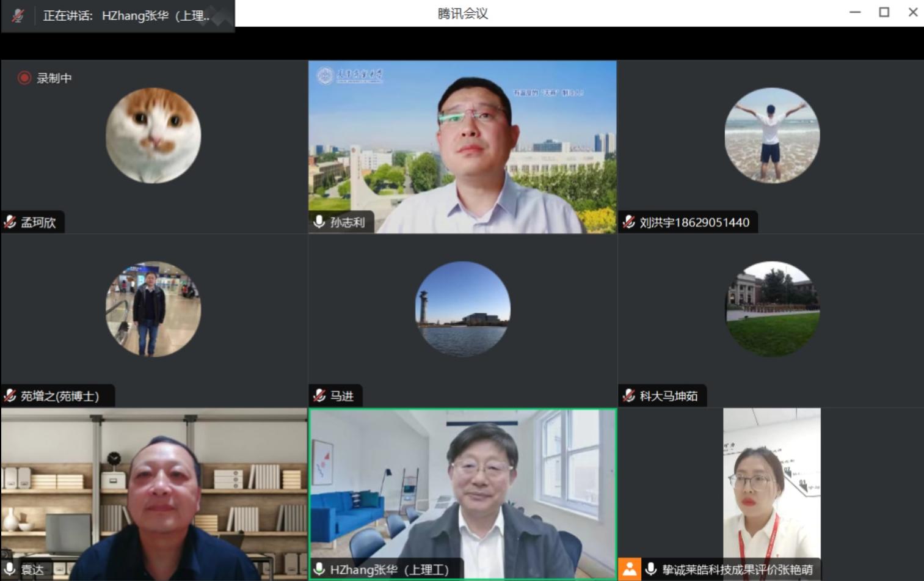The height and width of the screenshot is (581, 924).
Task: Select 科大马坤茹's building lawn avatar
Action: pyautogui.click(x=772, y=309)
